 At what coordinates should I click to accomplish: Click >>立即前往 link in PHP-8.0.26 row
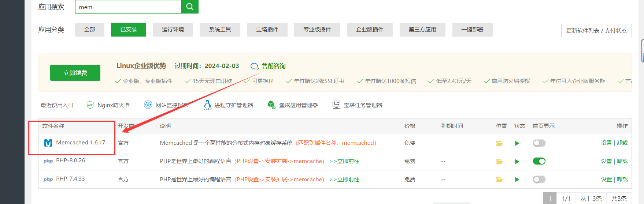[344, 161]
